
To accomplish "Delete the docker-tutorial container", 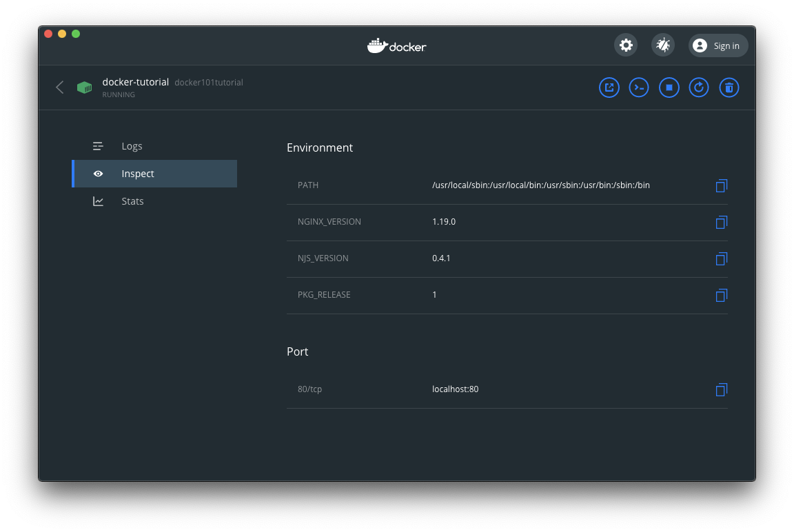I will click(x=729, y=88).
